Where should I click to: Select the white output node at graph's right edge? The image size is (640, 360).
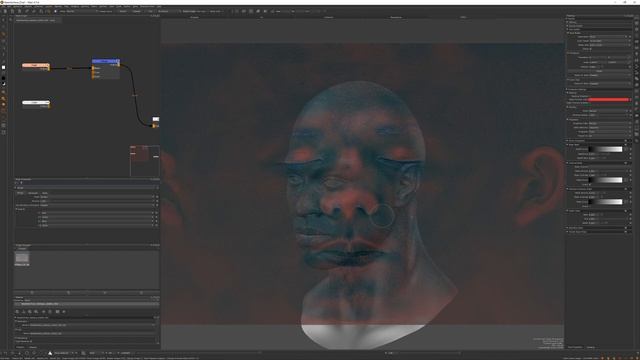156,119
